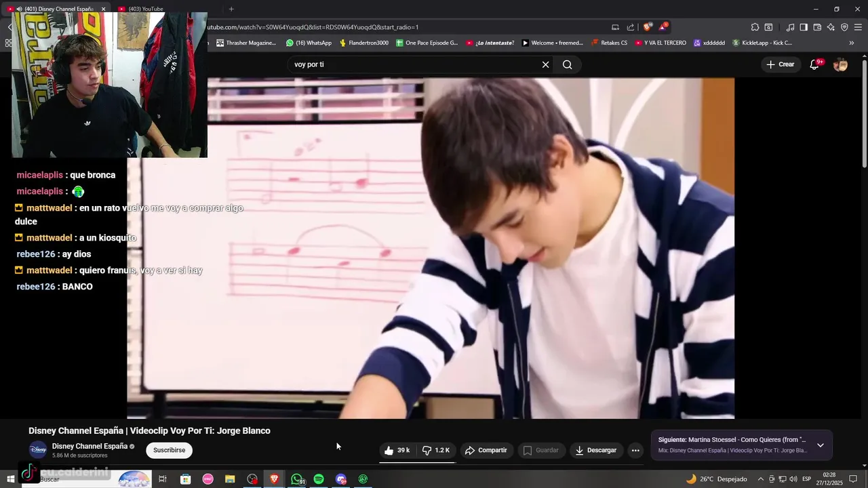
Task: Open the media control music note icon
Action: click(x=790, y=27)
